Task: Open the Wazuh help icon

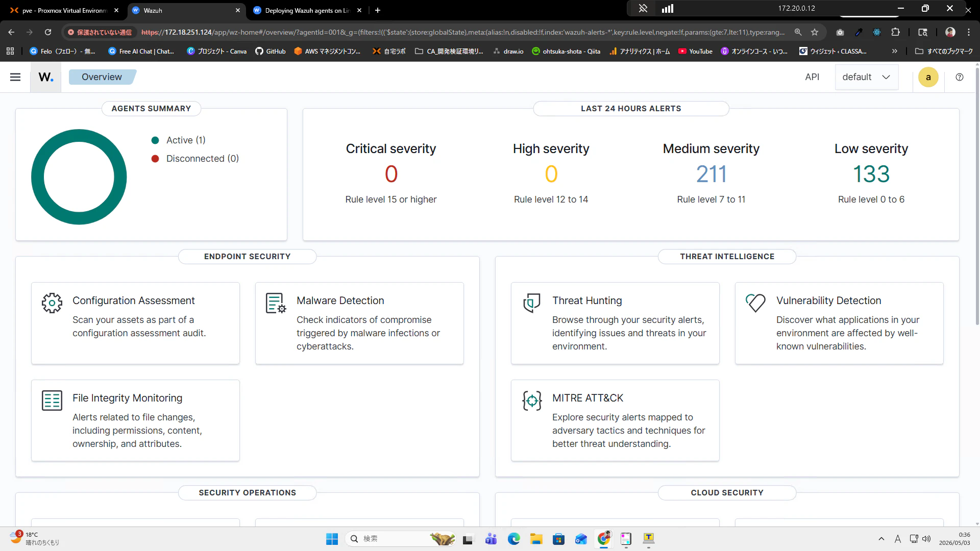Action: [960, 77]
